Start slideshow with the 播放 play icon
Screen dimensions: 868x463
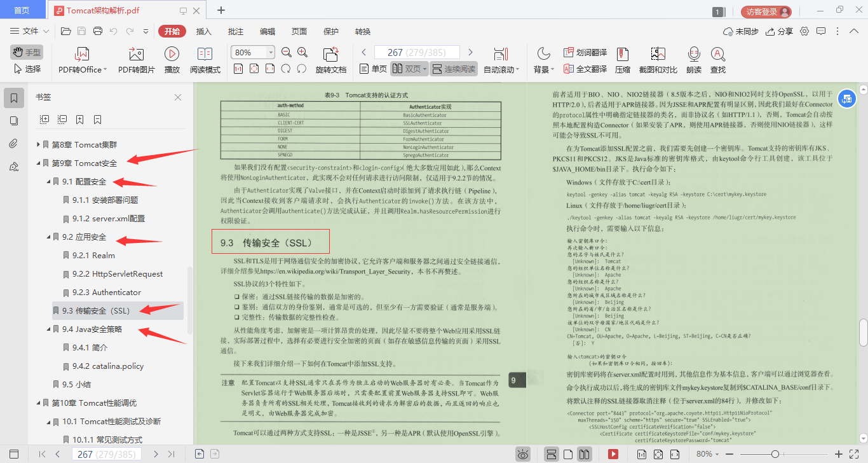172,59
